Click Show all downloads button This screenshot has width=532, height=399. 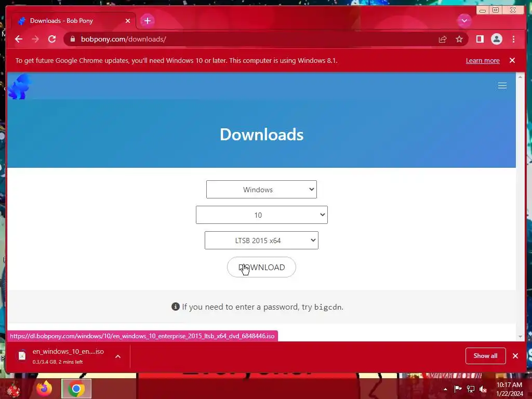486,355
